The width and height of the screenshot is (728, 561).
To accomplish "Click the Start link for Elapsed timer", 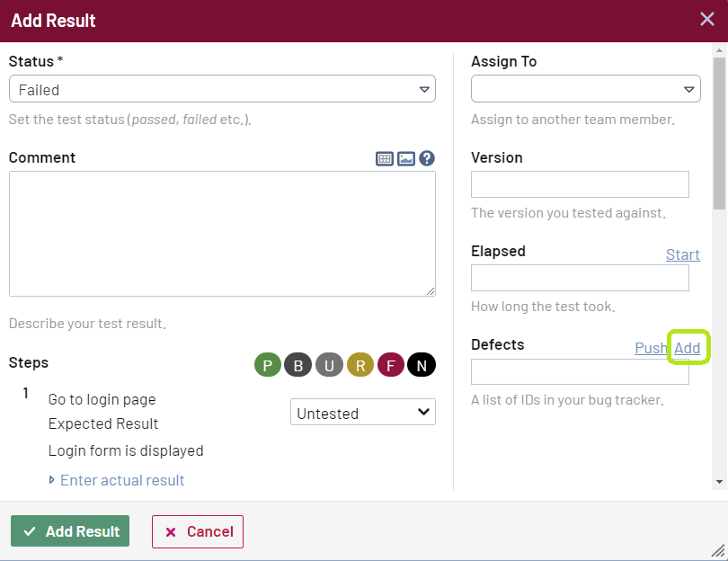I will [x=682, y=254].
